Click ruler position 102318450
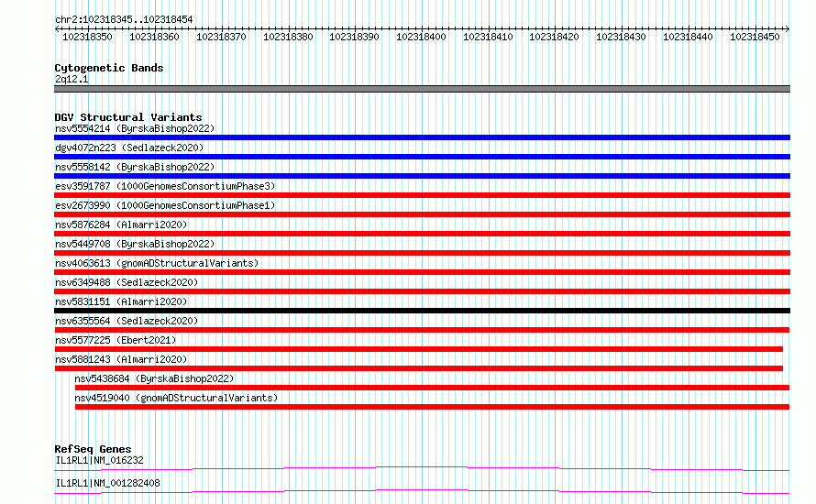This screenshot has height=504, width=816. tap(755, 37)
